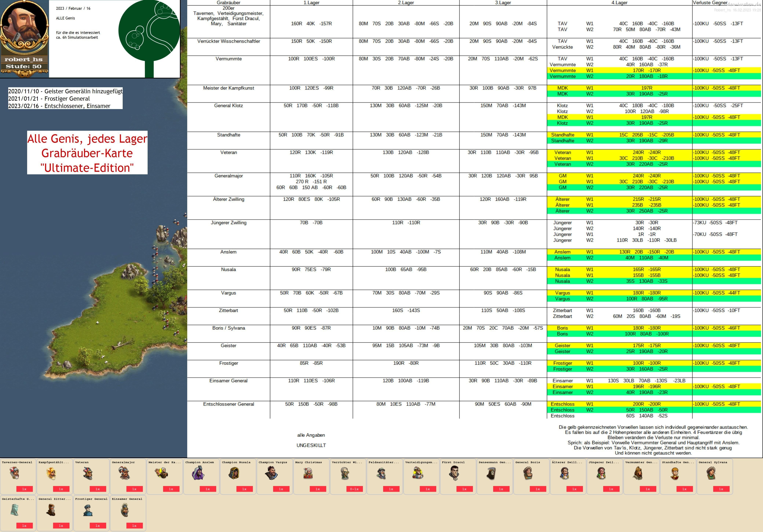Select the Champion Vargus portrait icon

(272, 473)
